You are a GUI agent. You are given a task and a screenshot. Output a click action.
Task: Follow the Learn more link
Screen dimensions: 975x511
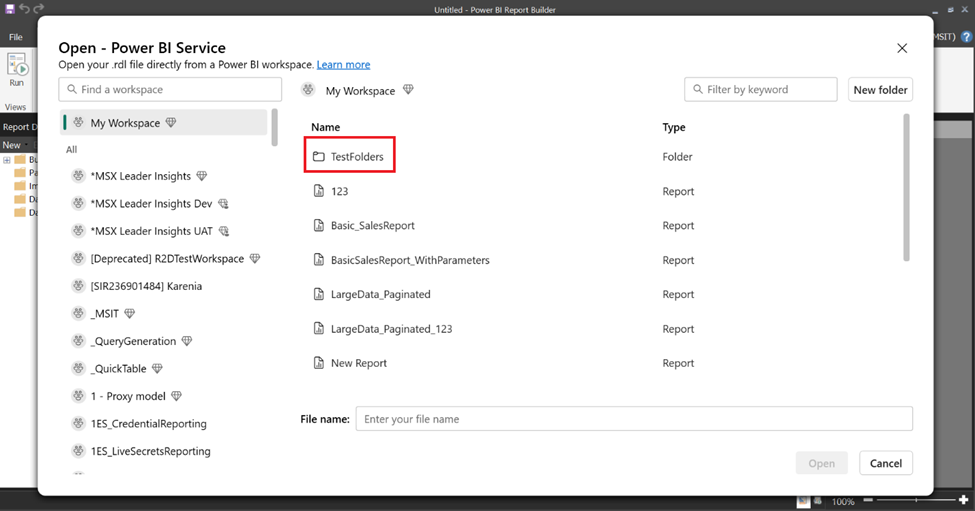(343, 65)
